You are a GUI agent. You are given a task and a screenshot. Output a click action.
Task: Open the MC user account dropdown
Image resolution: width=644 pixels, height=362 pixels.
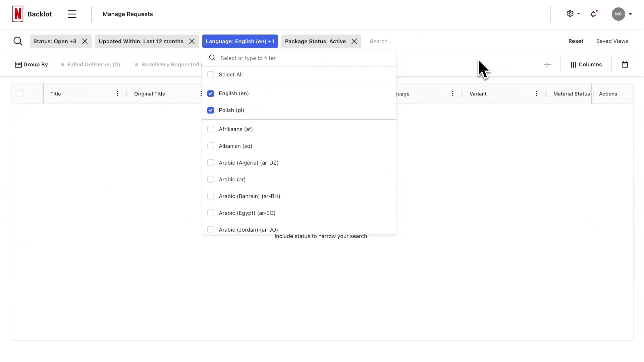click(x=622, y=14)
